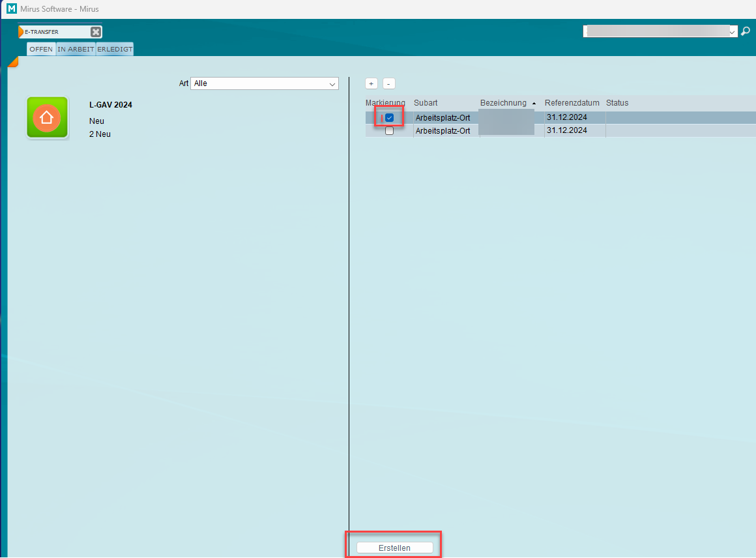
Task: Click the green L-GAV 2024 home icon
Action: point(47,117)
